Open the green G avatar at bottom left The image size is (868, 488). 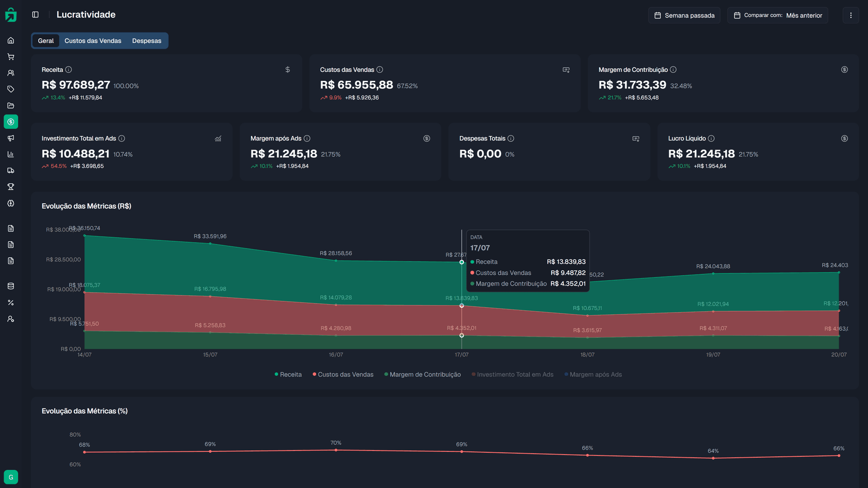pyautogui.click(x=11, y=477)
